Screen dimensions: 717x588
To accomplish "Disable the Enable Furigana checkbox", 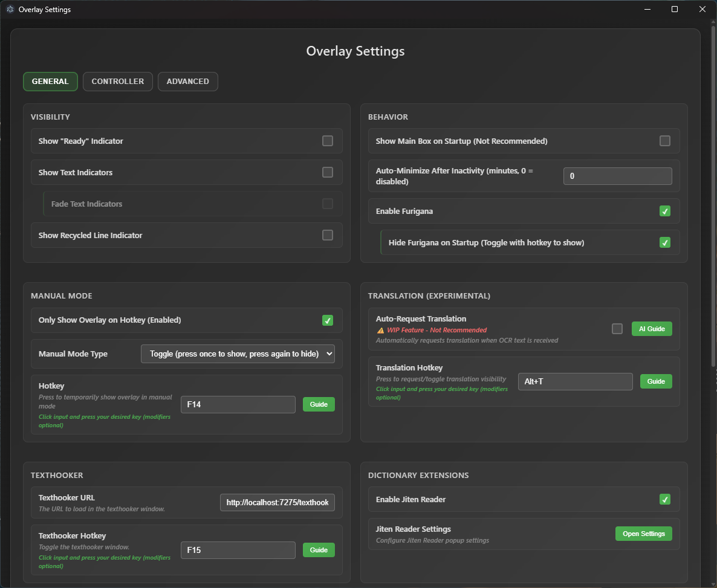I will pos(665,212).
